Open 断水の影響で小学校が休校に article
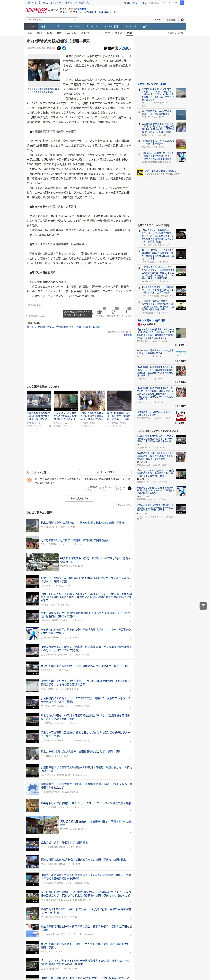Screen dimensions: 210x980 click(82, 523)
